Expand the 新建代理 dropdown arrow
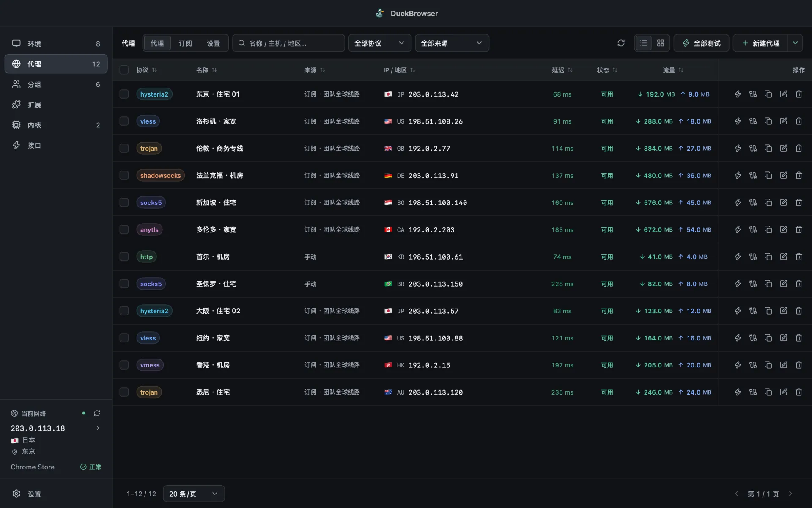The height and width of the screenshot is (508, 812). pyautogui.click(x=795, y=43)
